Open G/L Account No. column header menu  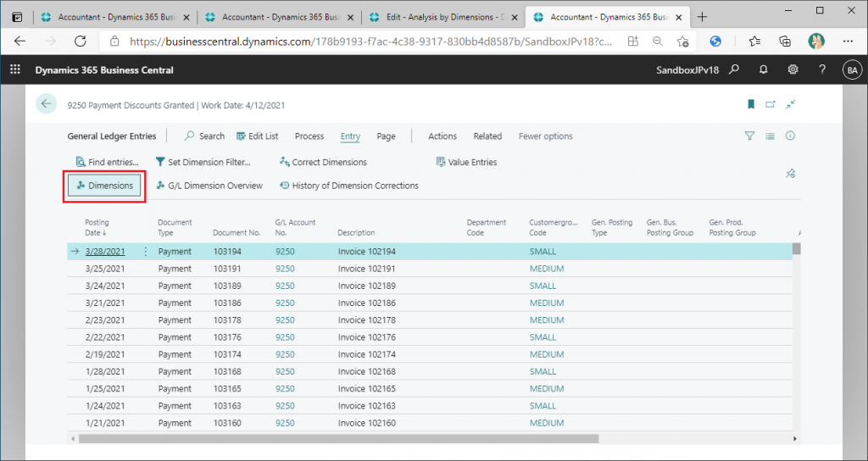click(295, 227)
